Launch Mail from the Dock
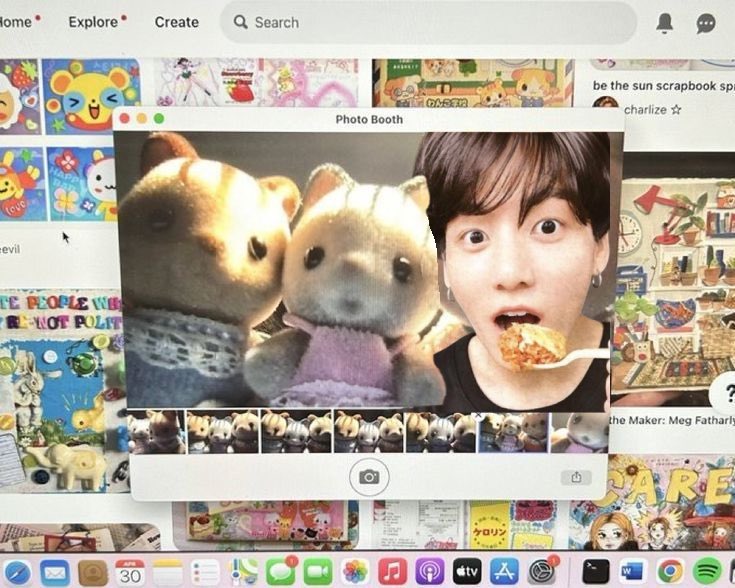The image size is (735, 588). [x=55, y=573]
